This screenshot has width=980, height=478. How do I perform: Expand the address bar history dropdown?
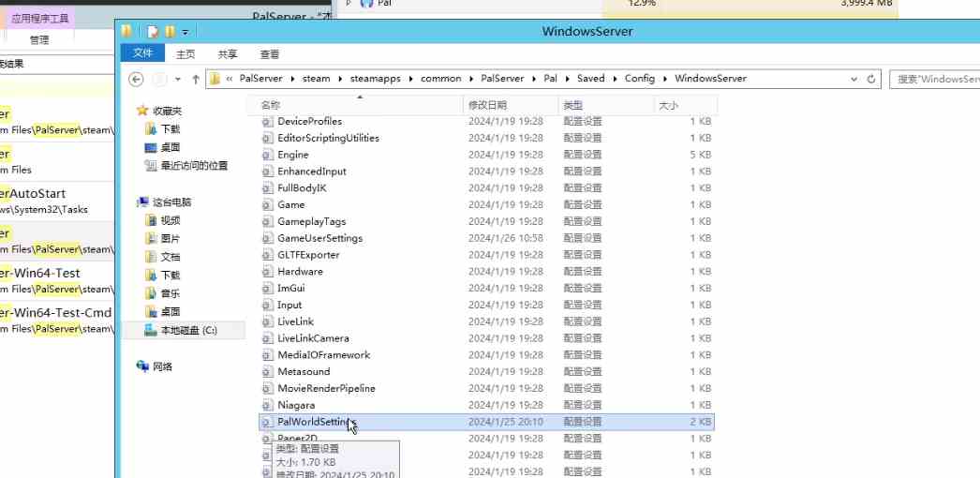[854, 80]
